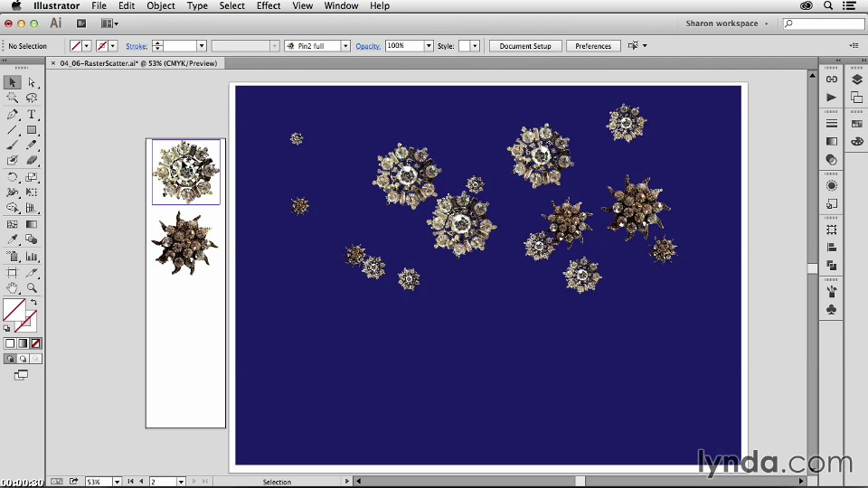The height and width of the screenshot is (488, 868).
Task: Enable Draw Normal mode
Action: tap(10, 359)
